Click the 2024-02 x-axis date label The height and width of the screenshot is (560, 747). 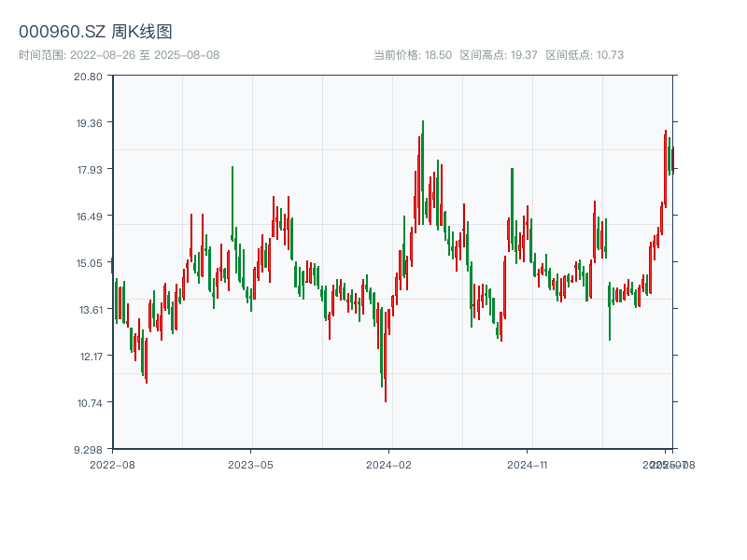click(389, 464)
